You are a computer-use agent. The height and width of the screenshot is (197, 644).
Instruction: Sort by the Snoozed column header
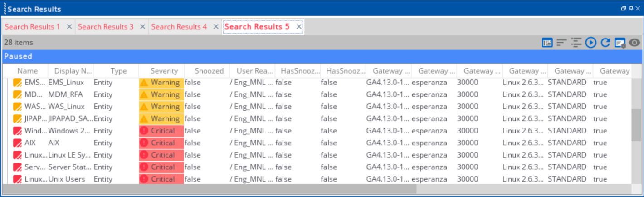click(x=209, y=71)
